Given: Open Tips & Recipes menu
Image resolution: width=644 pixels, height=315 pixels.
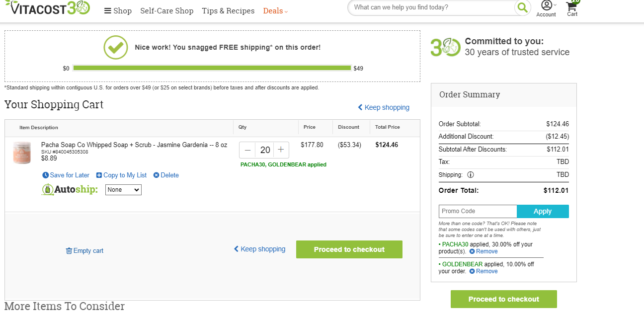Looking at the screenshot, I should click(228, 10).
